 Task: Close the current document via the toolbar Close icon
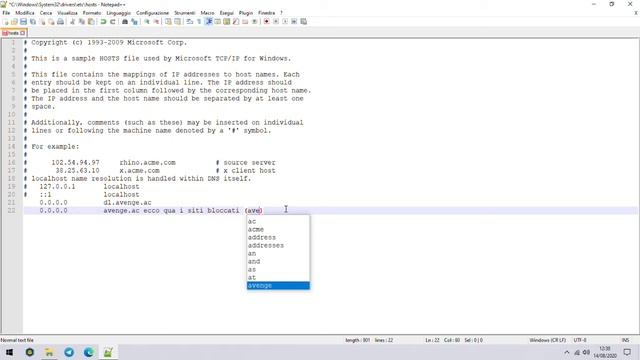(42, 22)
